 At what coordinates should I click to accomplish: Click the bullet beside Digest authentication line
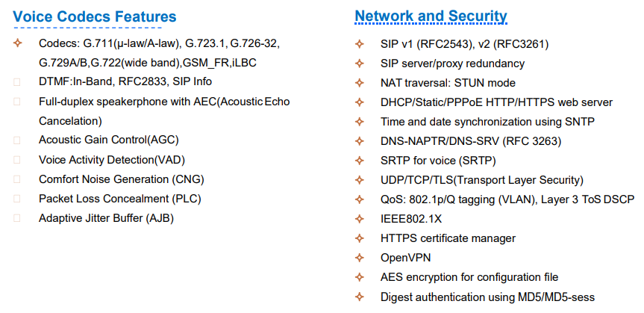click(x=360, y=297)
